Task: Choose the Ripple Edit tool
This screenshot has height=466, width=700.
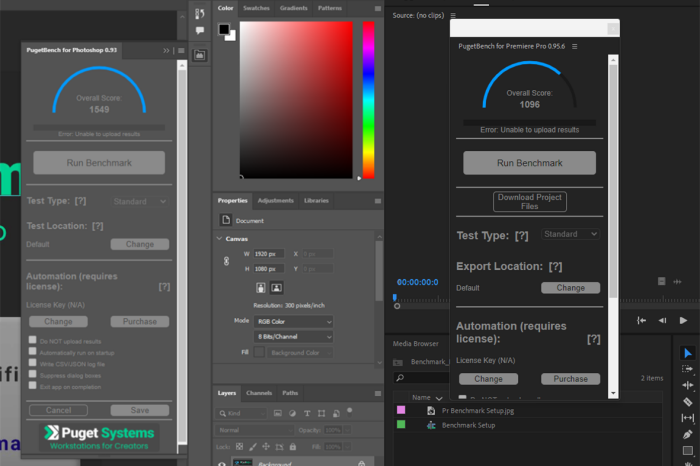Action: [x=687, y=385]
